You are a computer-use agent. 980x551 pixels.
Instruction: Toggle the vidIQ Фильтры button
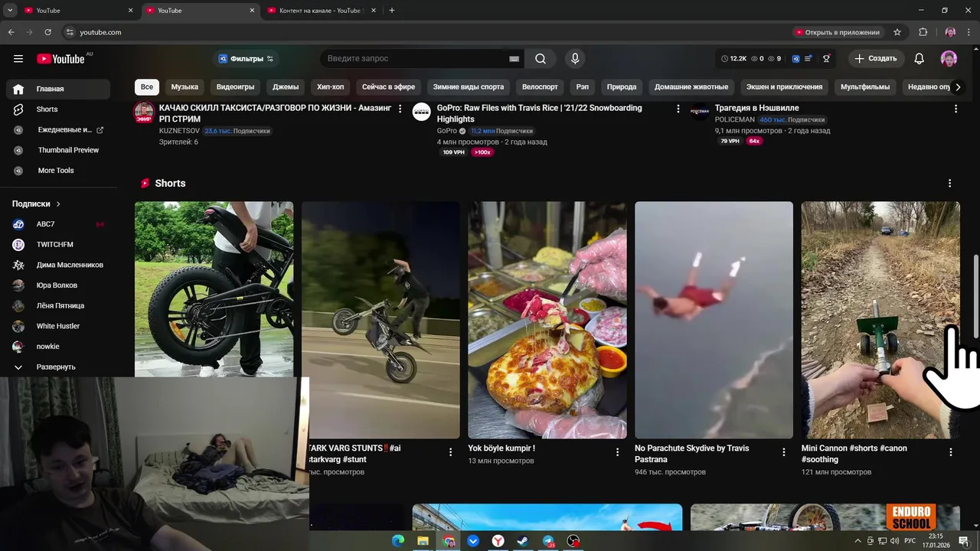pyautogui.click(x=246, y=59)
